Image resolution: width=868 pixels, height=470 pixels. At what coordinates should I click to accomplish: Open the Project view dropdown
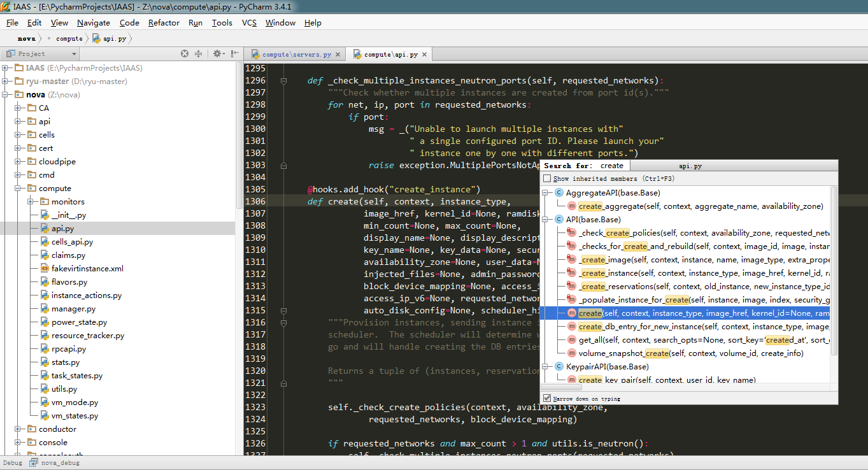point(41,54)
